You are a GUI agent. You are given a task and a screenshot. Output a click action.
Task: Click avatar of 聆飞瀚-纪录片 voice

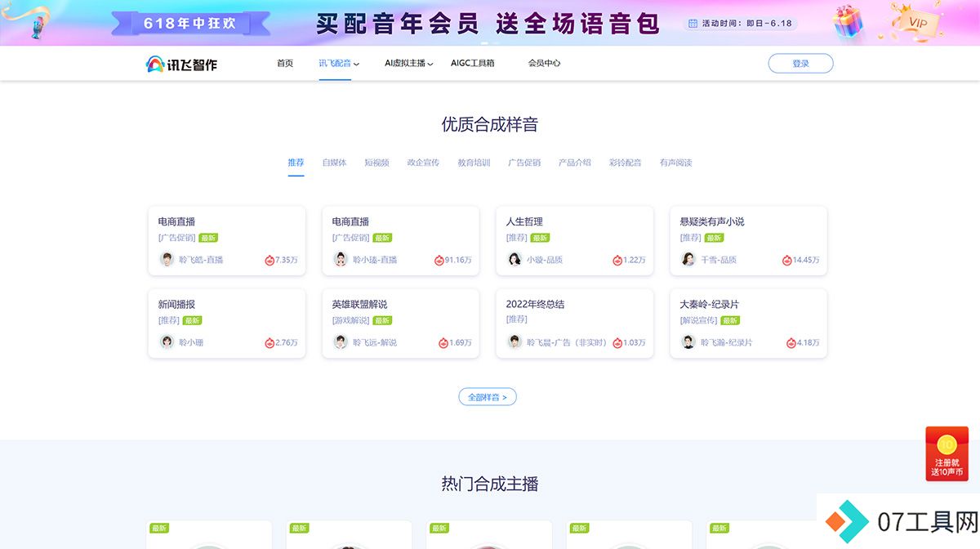tap(688, 341)
